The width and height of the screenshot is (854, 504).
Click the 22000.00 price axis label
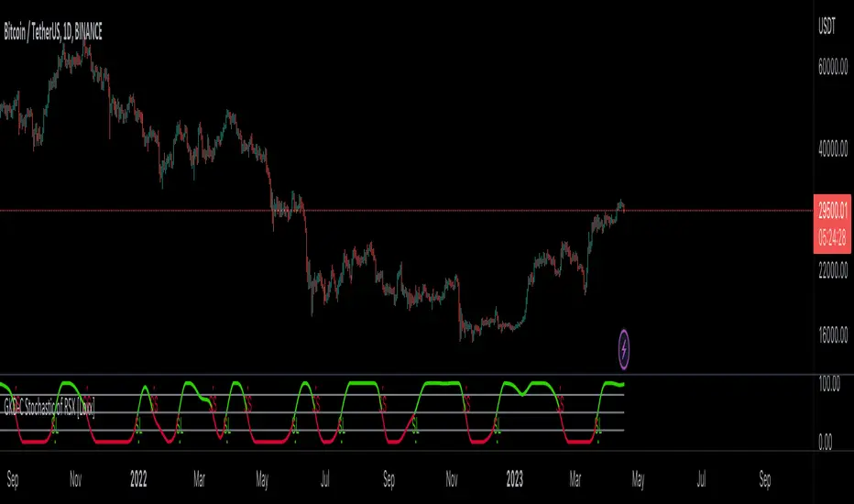pos(833,269)
